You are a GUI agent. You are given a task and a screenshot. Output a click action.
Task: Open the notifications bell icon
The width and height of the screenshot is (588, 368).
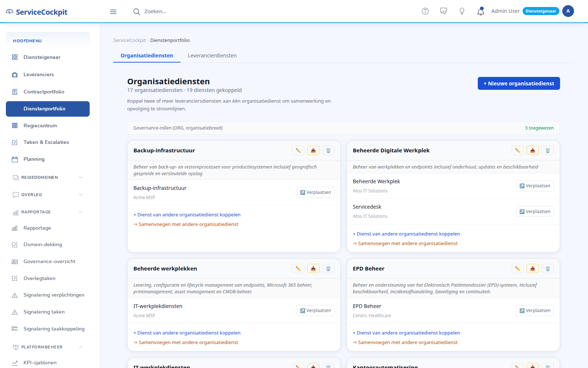[481, 11]
